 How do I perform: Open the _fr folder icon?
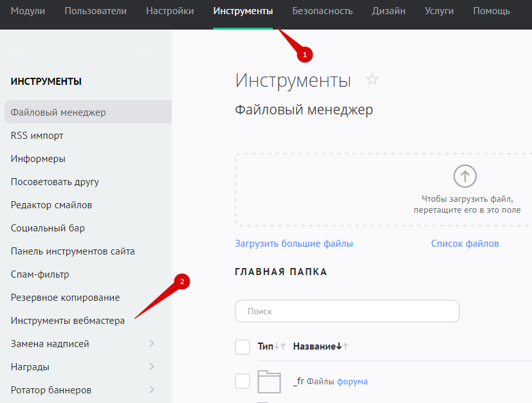pos(270,381)
